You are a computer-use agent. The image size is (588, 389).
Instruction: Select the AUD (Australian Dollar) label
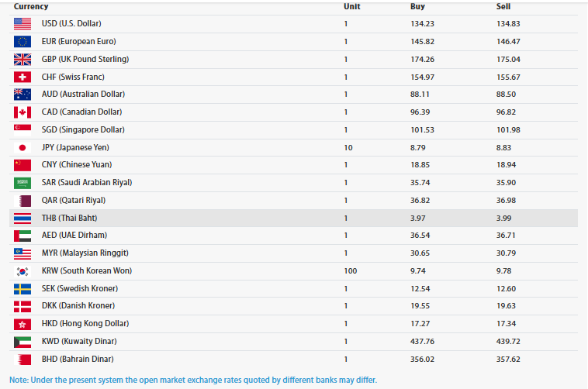point(83,94)
